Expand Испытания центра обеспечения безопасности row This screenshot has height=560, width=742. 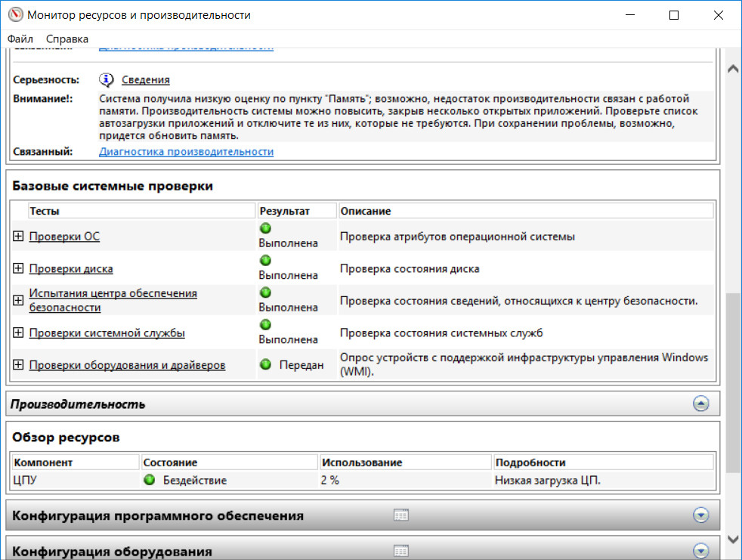point(19,301)
